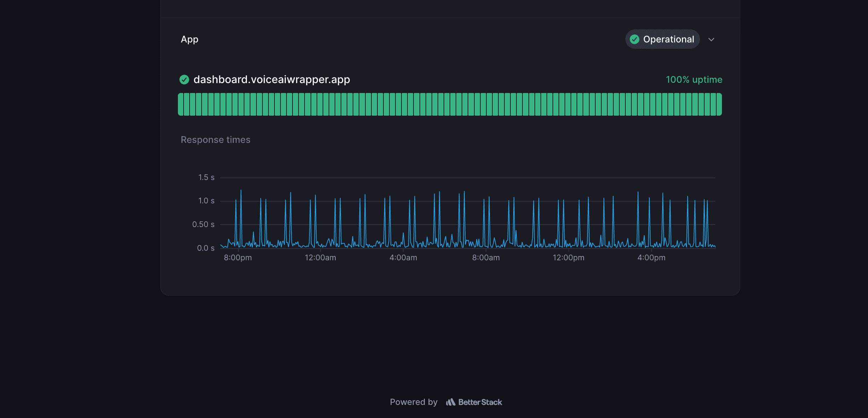This screenshot has height=418, width=868.
Task: Click the last uptime bar segment
Action: coord(719,104)
